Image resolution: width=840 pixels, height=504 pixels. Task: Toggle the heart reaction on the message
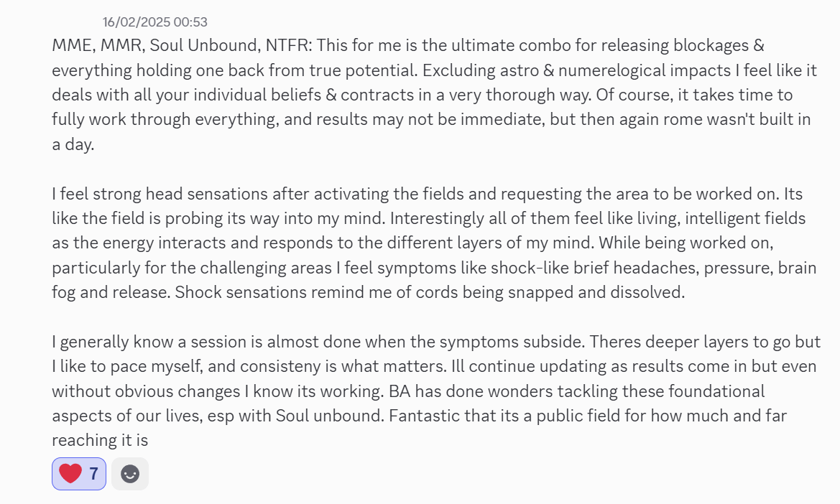tap(79, 474)
